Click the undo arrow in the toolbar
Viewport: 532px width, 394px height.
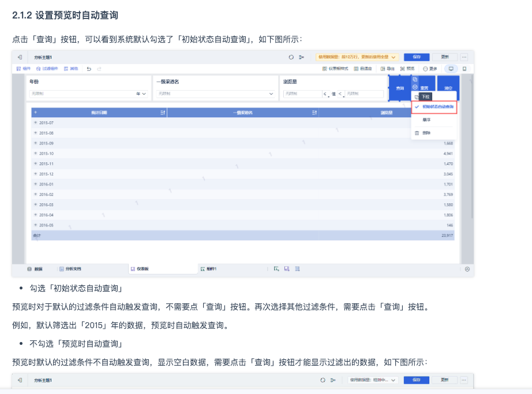point(88,69)
